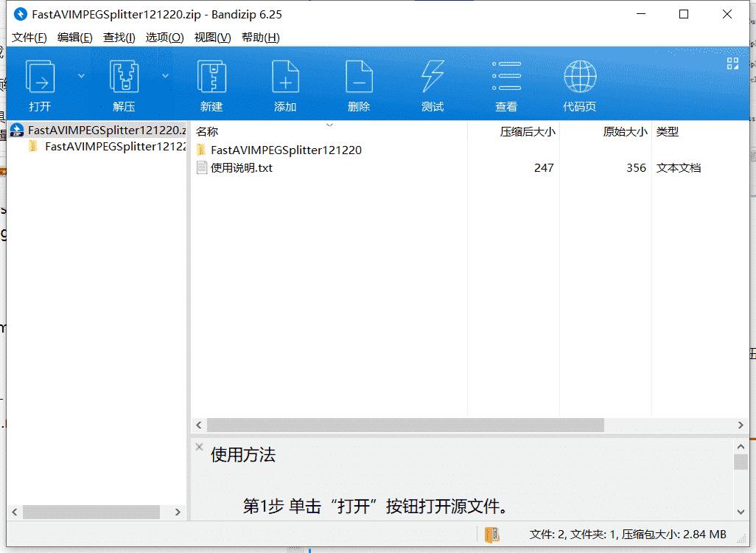
Task: Click the 新建 (New archive) icon
Action: point(211,76)
